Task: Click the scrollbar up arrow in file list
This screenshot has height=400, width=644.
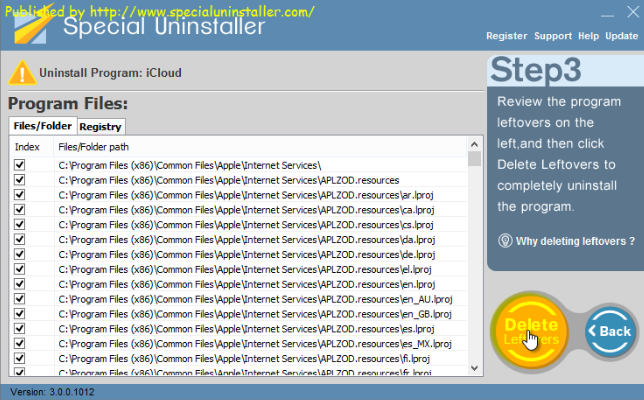Action: pos(474,144)
